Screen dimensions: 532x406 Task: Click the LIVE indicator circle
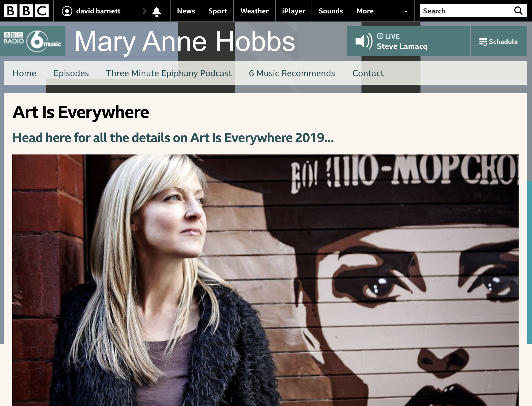380,36
